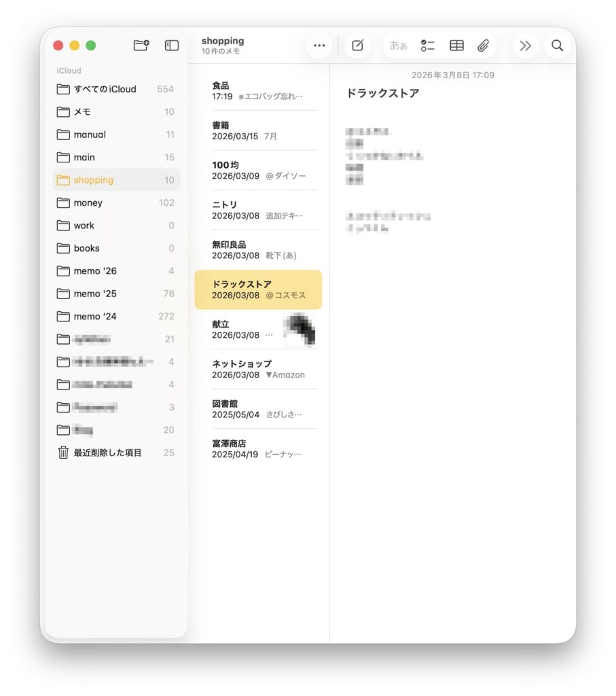Add an attachment with the paperclip icon
Viewport: 616px width, 696px height.
pos(484,46)
